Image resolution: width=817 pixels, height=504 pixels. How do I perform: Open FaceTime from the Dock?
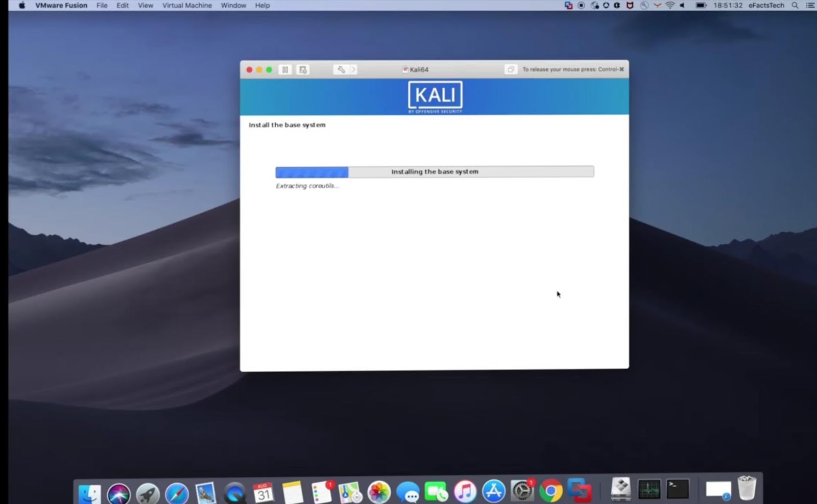click(436, 492)
